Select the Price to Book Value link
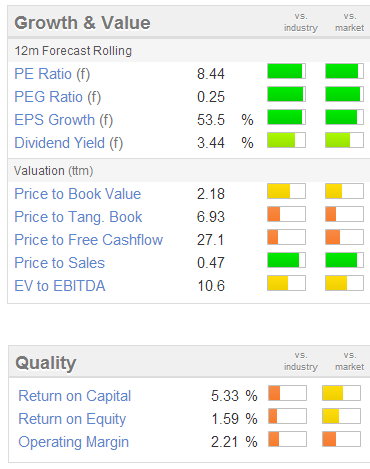The width and height of the screenshot is (370, 469). coord(78,194)
